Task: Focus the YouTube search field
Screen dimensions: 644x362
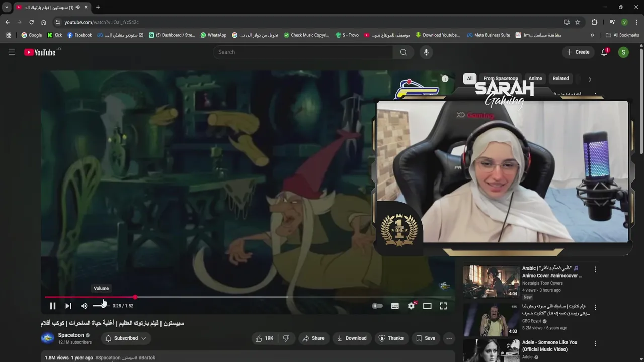Action: 303,52
